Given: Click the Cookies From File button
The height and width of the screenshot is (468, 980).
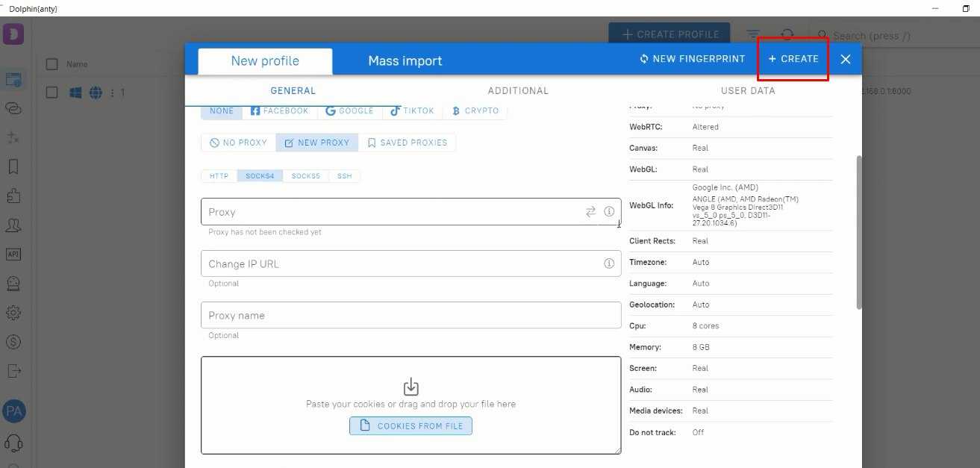Looking at the screenshot, I should [x=411, y=425].
